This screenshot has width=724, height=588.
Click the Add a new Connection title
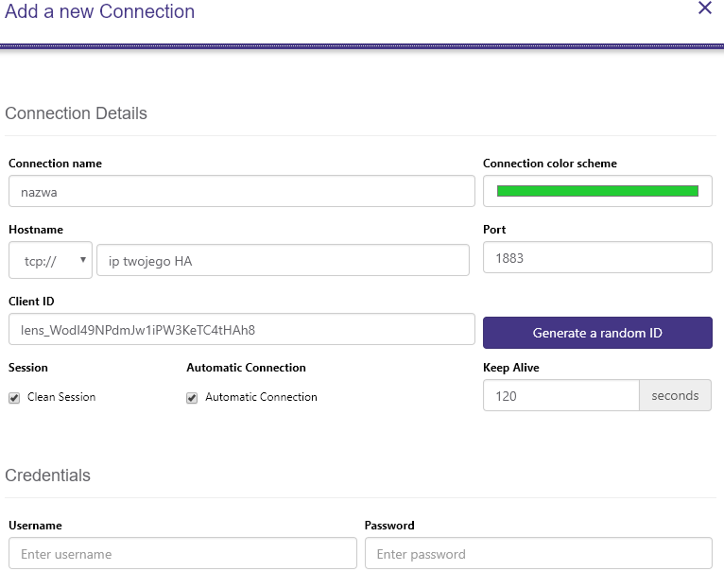[100, 12]
